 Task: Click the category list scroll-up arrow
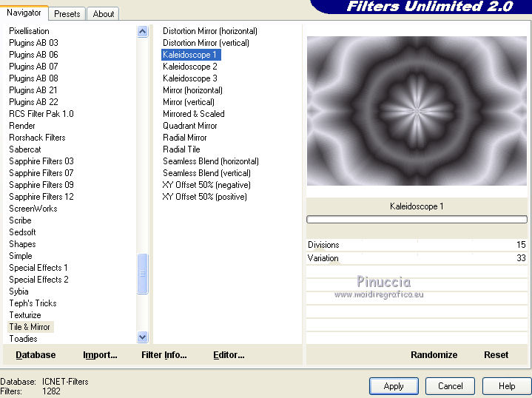click(x=143, y=32)
